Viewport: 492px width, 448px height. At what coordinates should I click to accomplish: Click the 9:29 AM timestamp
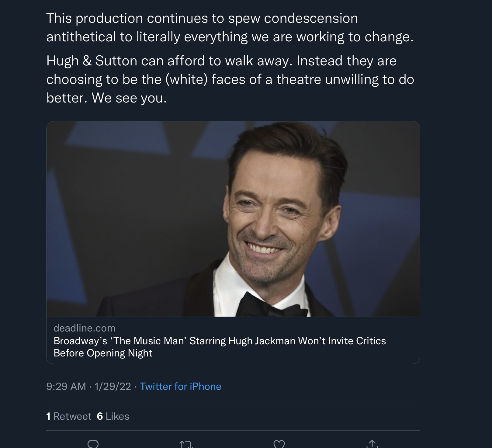66,386
